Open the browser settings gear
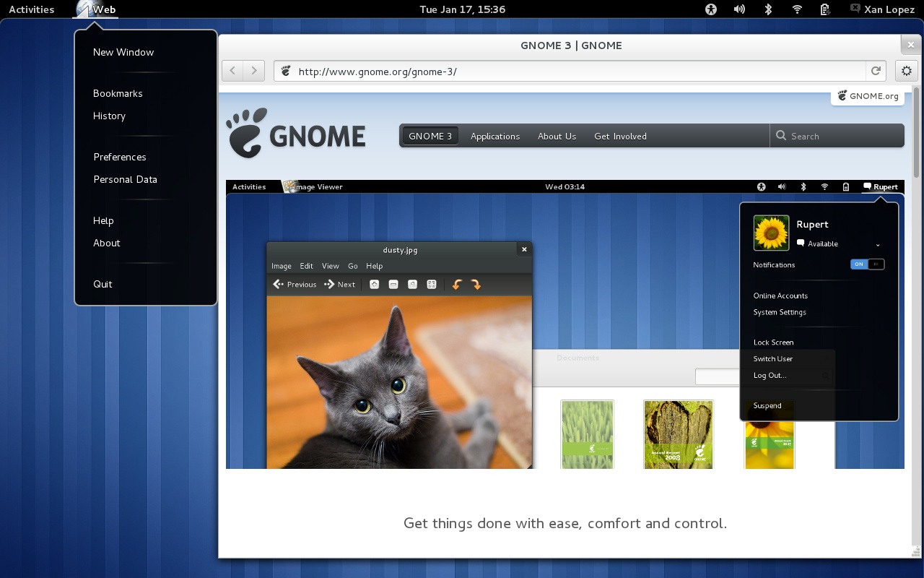This screenshot has height=578, width=924. pyautogui.click(x=906, y=70)
